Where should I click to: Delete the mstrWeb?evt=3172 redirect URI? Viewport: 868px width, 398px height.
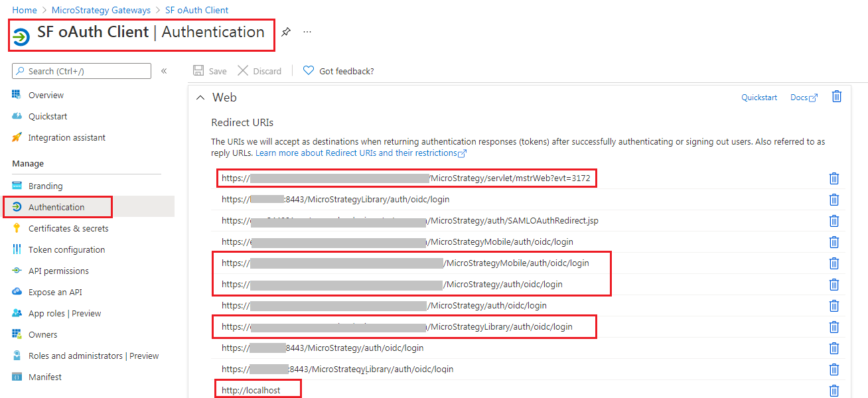coord(834,178)
